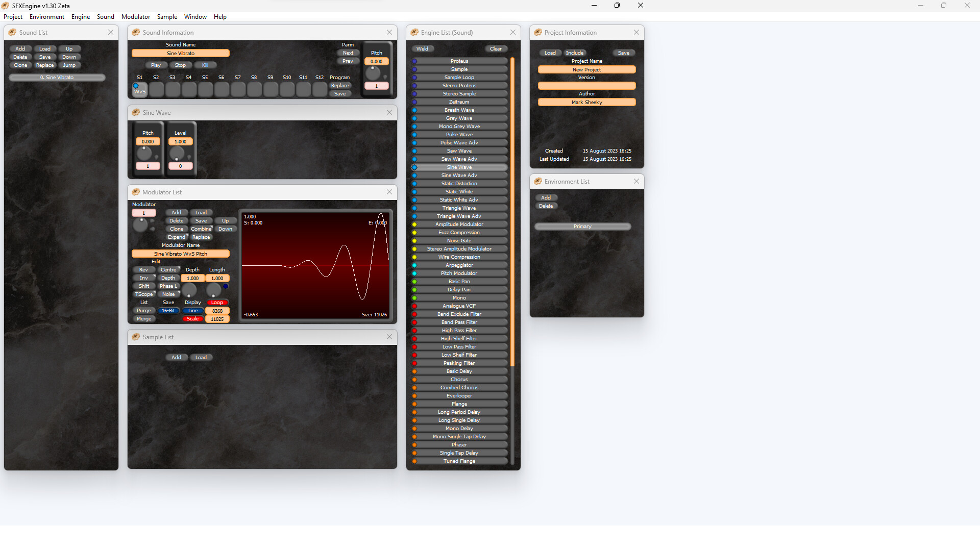Clone the selected modulator

pos(177,229)
